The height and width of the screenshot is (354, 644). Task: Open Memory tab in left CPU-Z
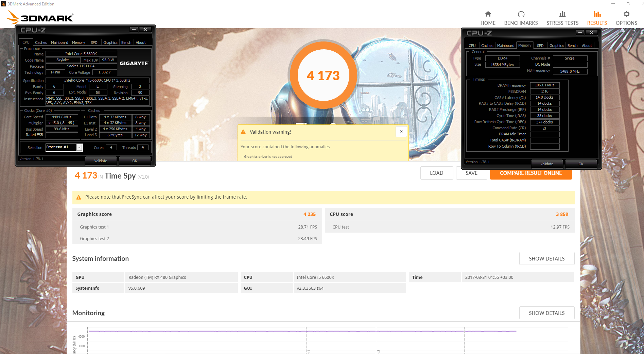pos(79,43)
